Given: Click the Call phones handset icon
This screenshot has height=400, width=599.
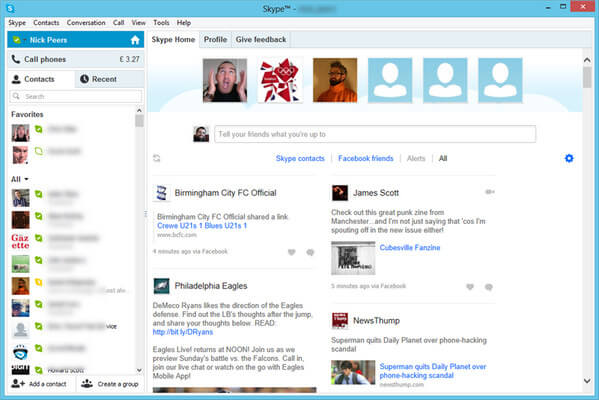Looking at the screenshot, I should click(x=16, y=59).
